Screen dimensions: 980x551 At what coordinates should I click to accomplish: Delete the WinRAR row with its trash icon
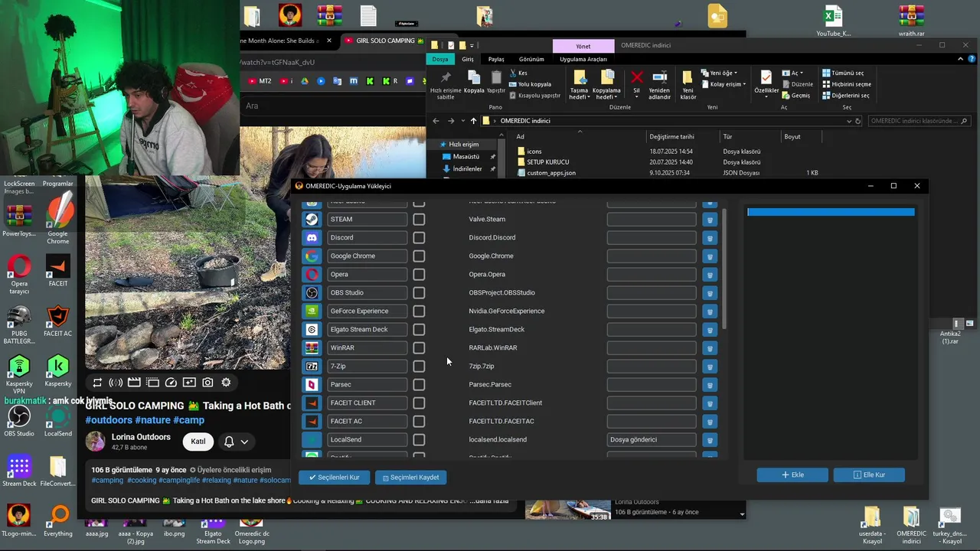tap(710, 347)
